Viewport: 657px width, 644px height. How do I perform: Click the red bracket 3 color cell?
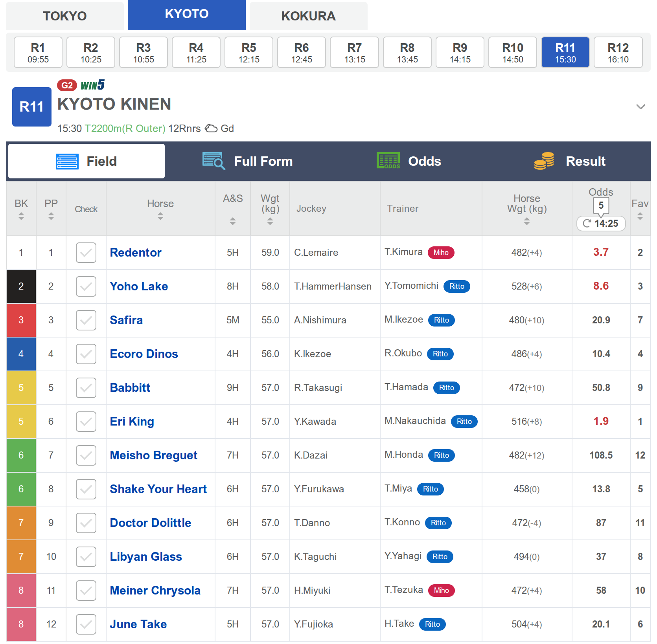(x=21, y=320)
